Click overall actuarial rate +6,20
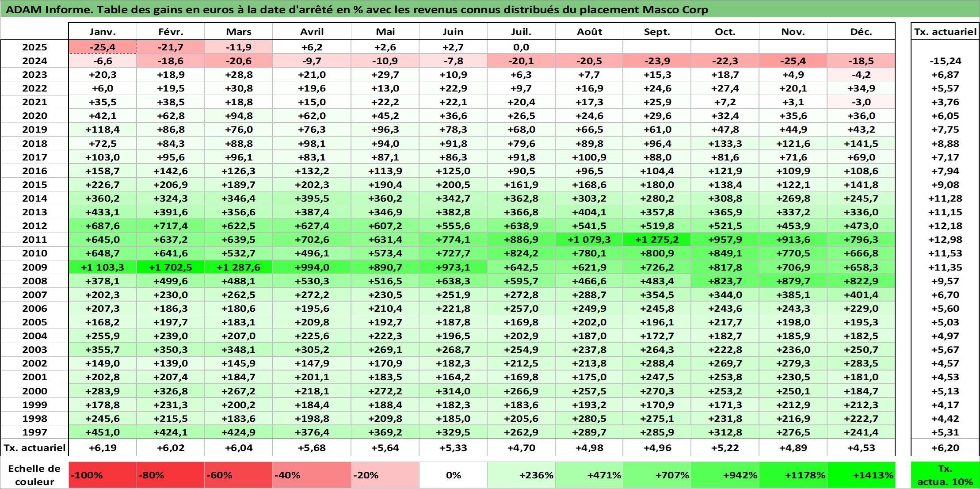Image resolution: width=980 pixels, height=489 pixels. click(x=945, y=448)
